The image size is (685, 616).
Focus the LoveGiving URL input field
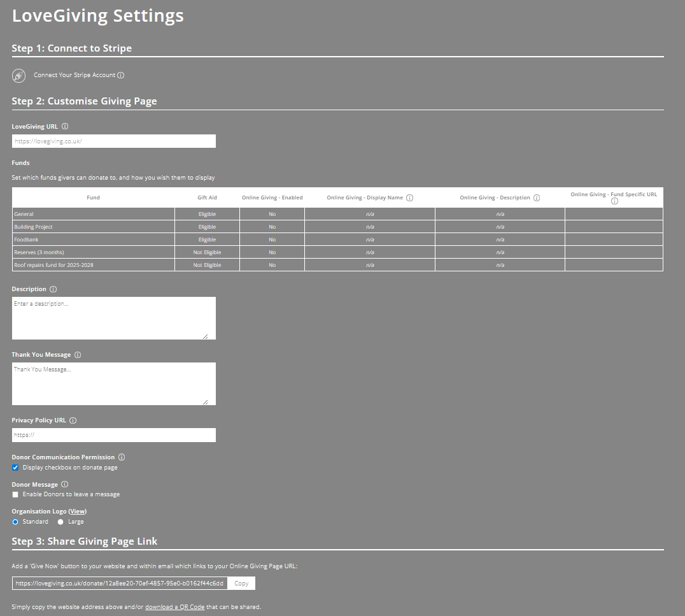(x=113, y=141)
